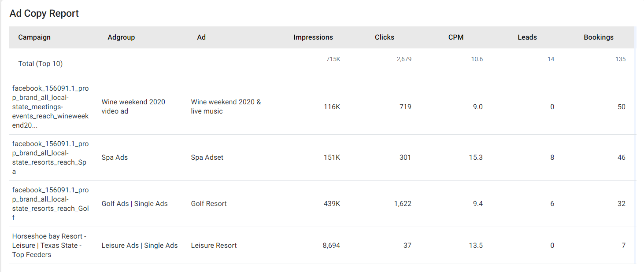The image size is (644, 272).
Task: Sort table by Clicks header
Action: click(385, 37)
